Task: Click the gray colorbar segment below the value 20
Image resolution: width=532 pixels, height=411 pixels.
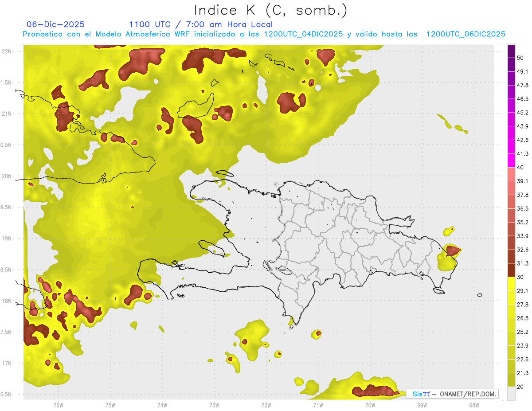Action: point(511,394)
